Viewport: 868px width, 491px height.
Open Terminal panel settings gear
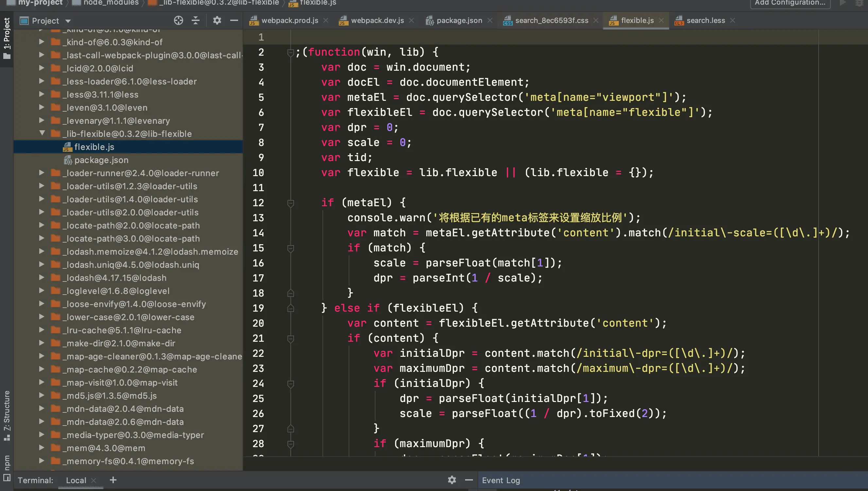point(452,480)
